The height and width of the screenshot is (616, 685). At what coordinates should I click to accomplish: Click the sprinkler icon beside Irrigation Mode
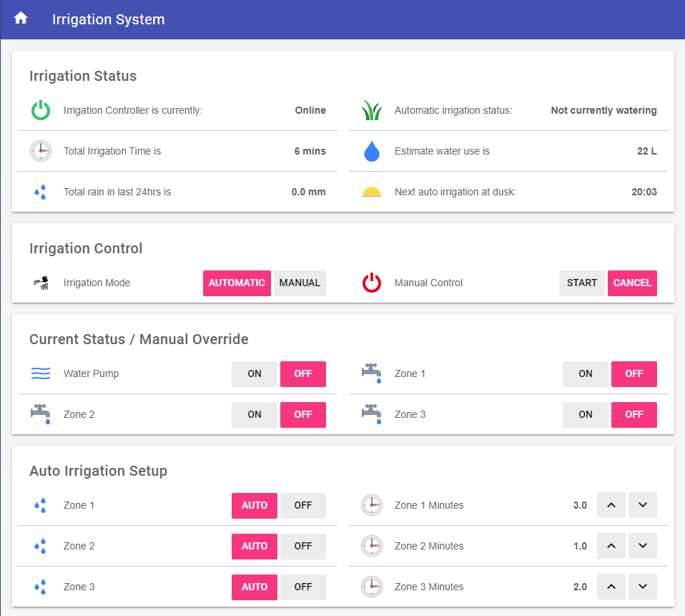click(x=41, y=283)
